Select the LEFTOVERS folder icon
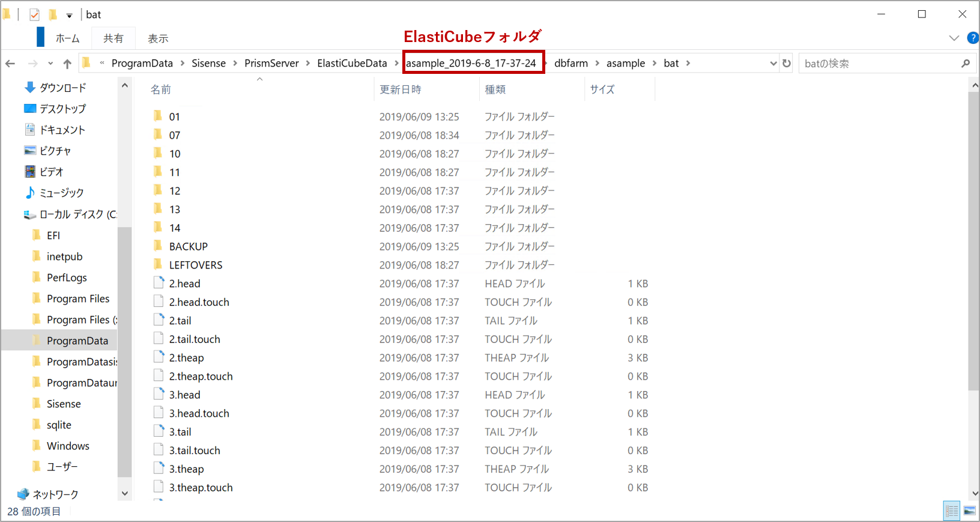This screenshot has width=980, height=522. [x=158, y=264]
